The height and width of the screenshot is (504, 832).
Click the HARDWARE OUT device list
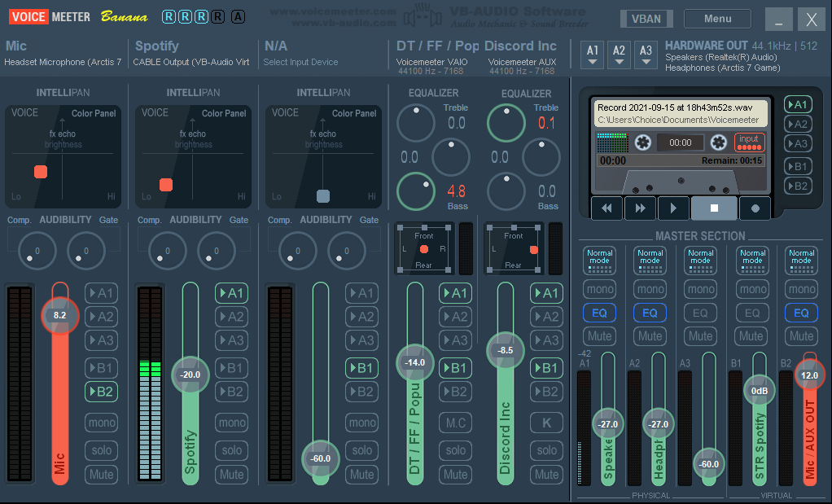(723, 63)
